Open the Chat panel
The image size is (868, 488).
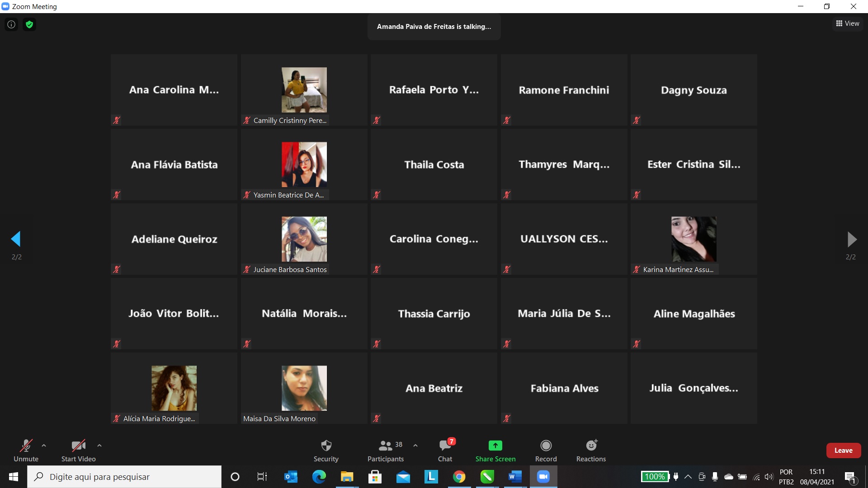[445, 446]
